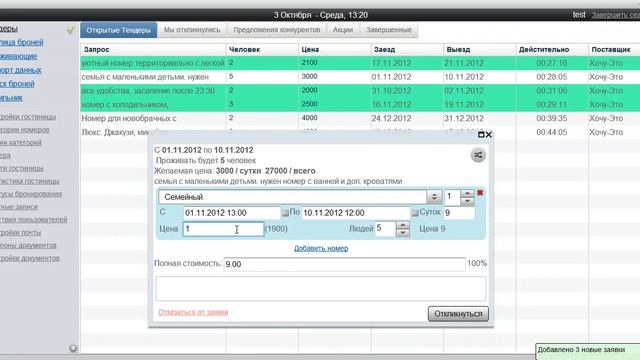The image size is (640, 360).
Task: Click the check-in date 24.12.2012
Action: click(x=391, y=118)
